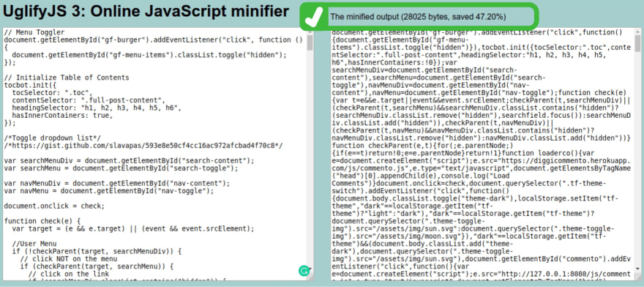Viewport: 644px width, 287px height.
Task: Click the "var searchMenuDiv" declaration in source
Action: (x=130, y=160)
